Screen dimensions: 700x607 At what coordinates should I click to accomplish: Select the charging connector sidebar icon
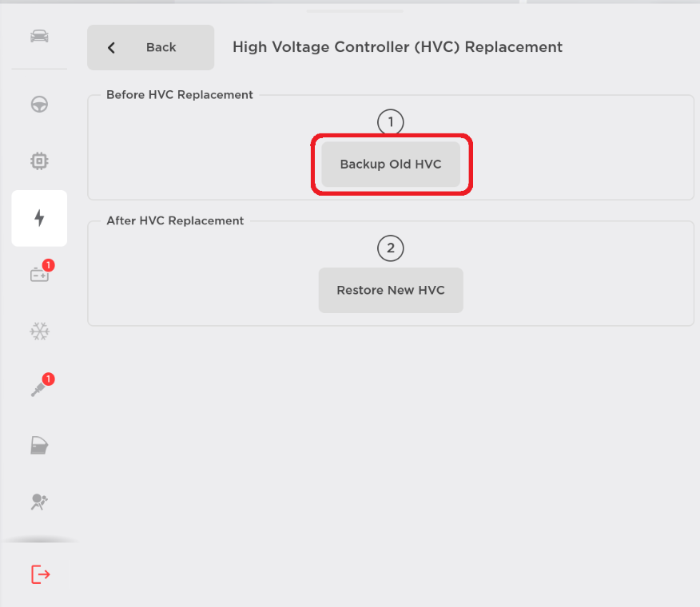coord(38,389)
